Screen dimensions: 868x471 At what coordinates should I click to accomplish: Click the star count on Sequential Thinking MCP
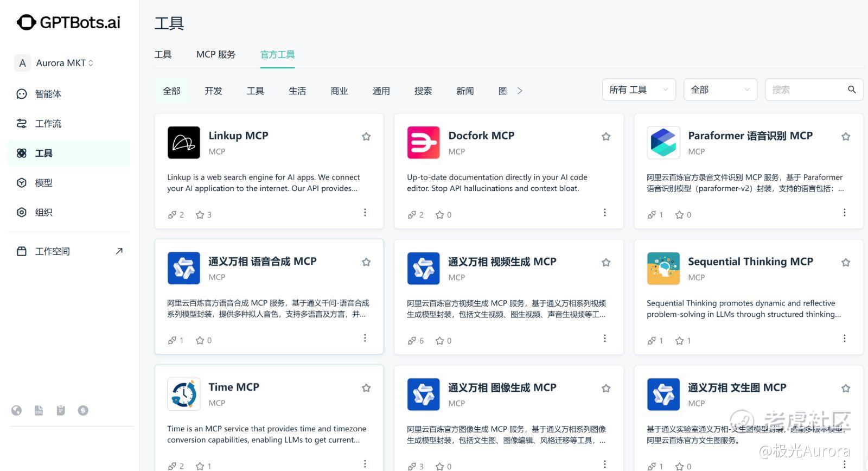tap(684, 341)
